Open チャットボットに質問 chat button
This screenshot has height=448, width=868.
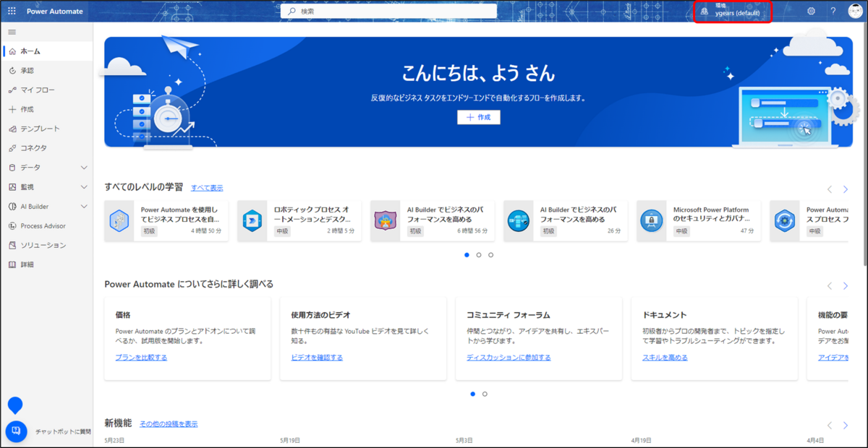coord(16,431)
